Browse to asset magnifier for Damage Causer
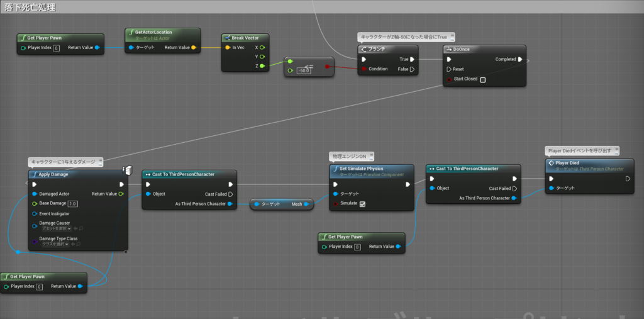Image resolution: width=644 pixels, height=319 pixels. (x=80, y=228)
